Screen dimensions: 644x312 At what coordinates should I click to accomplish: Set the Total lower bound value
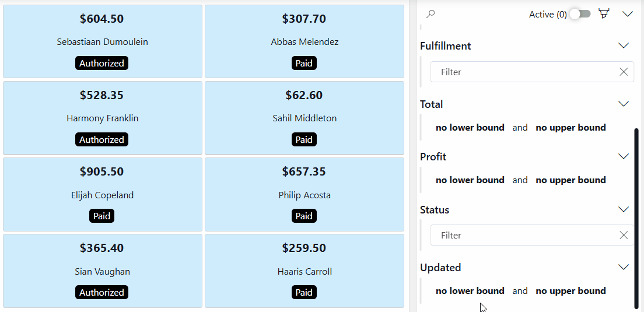tap(470, 128)
